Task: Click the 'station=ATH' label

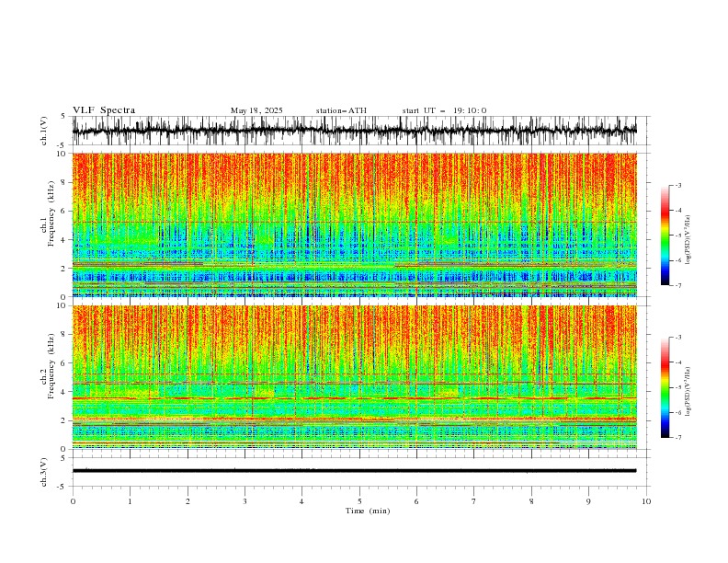Action: tap(341, 110)
